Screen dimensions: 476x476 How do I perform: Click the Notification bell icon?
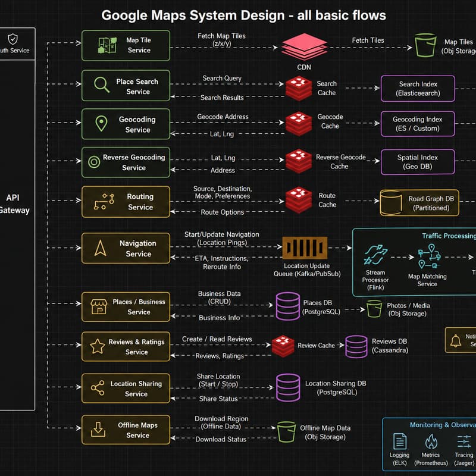tap(455, 340)
